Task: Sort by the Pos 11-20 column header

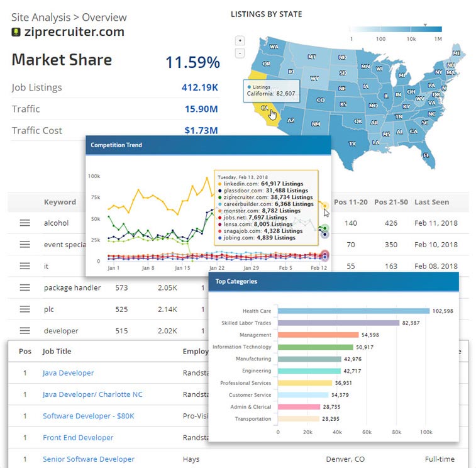Action: point(351,202)
